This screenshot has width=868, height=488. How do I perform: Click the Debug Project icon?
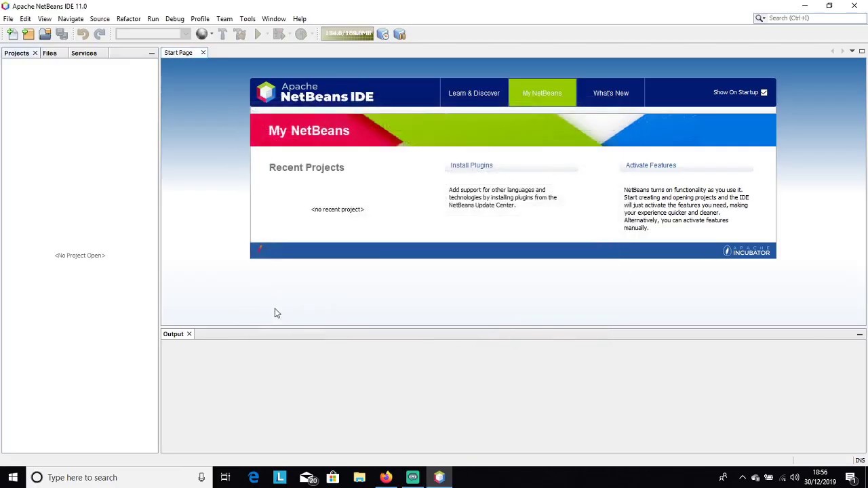(x=278, y=34)
